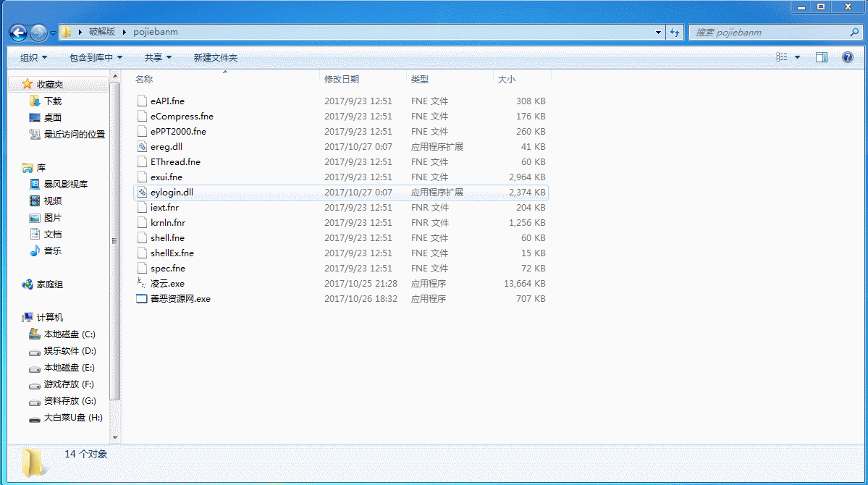Click the 新建文件夹 button
The height and width of the screenshot is (485, 868).
215,57
